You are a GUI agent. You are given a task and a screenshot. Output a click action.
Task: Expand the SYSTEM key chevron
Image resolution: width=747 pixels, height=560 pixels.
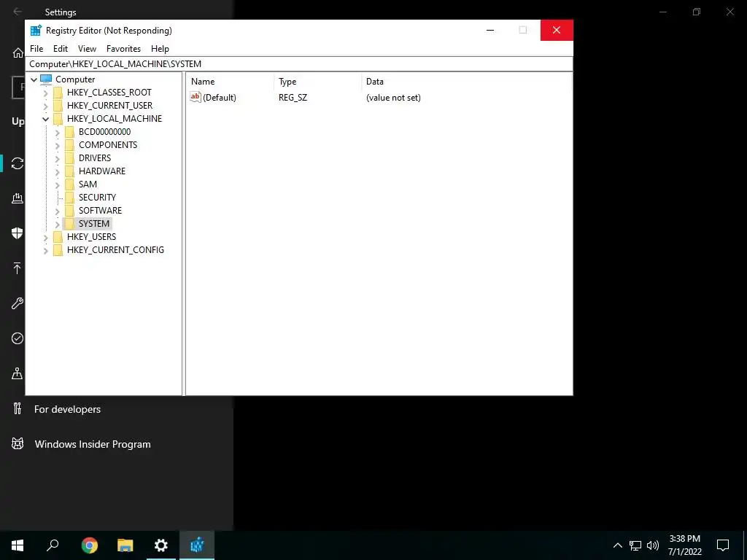click(57, 224)
